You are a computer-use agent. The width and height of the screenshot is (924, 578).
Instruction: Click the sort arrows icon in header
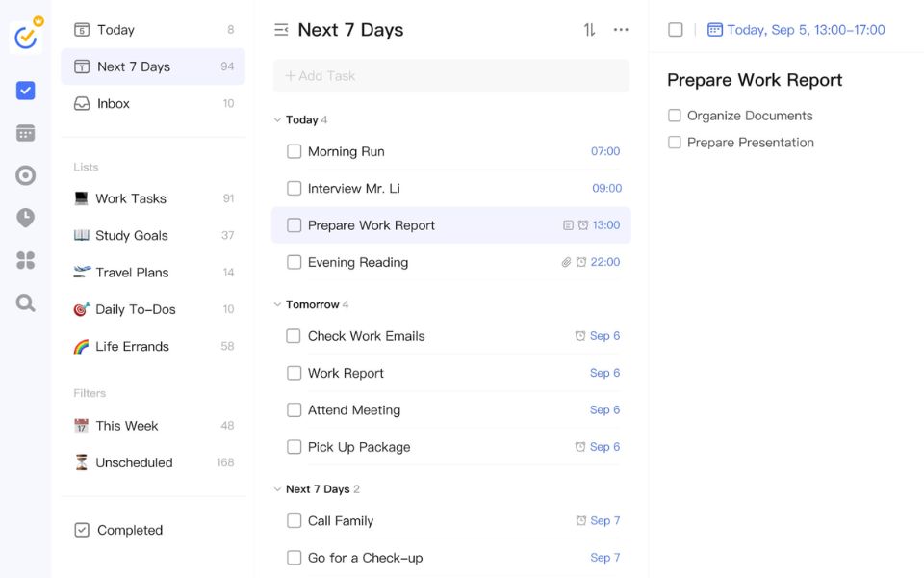[589, 30]
